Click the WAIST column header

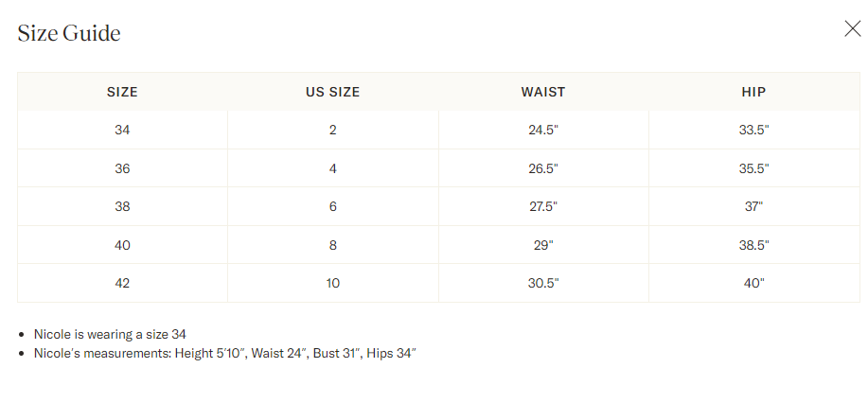coord(543,92)
